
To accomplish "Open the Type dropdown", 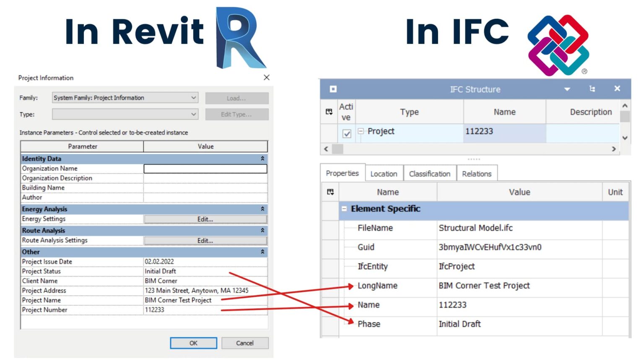I will [x=193, y=114].
